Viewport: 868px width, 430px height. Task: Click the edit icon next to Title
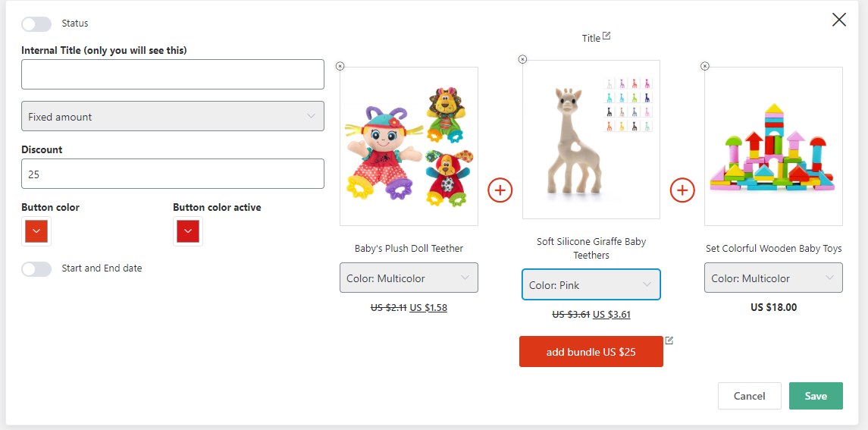pos(606,36)
